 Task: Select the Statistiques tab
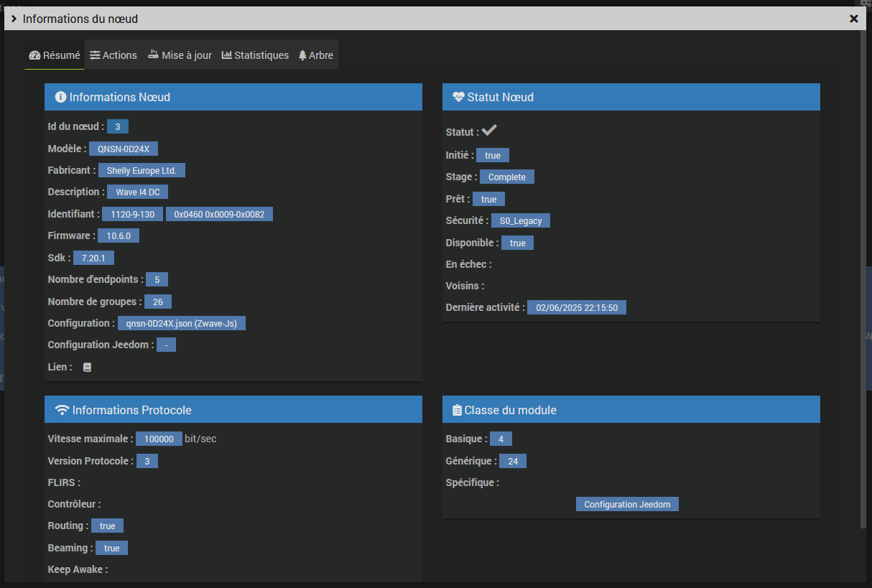(x=255, y=55)
